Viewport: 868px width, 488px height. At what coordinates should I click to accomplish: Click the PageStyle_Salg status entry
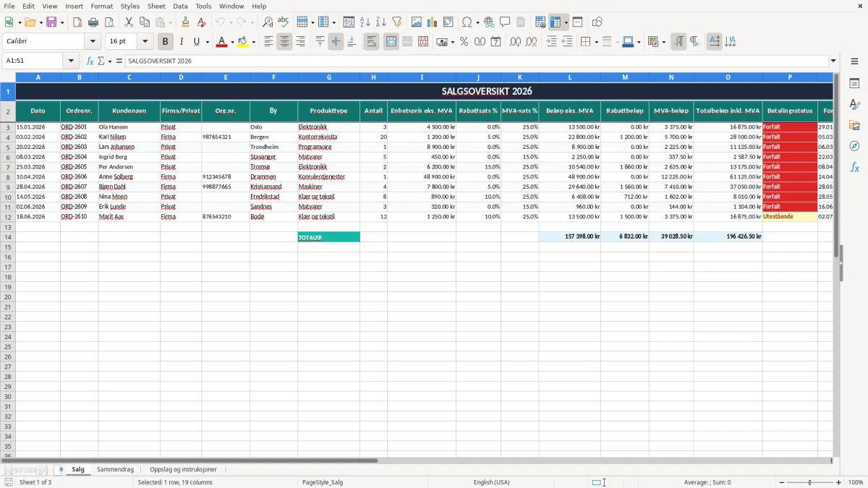tap(323, 482)
